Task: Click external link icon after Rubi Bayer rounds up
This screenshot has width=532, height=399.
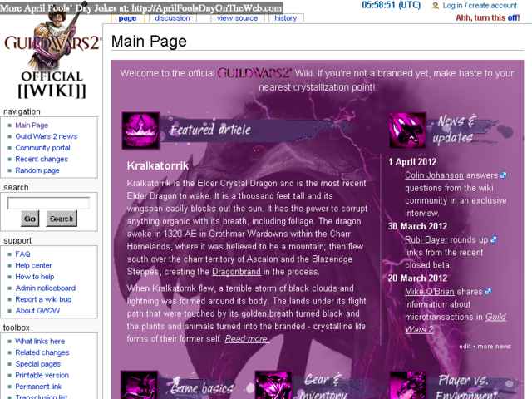Action: coord(494,240)
